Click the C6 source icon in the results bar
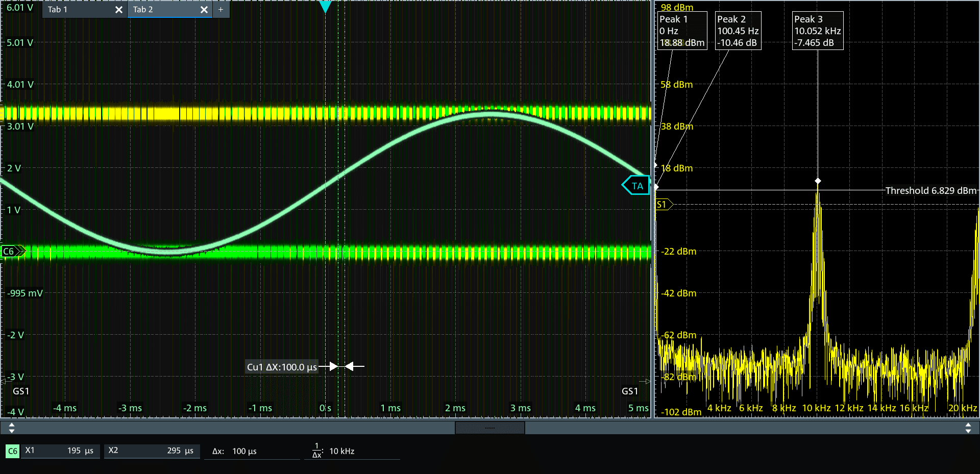The height and width of the screenshot is (474, 980). pyautogui.click(x=12, y=451)
